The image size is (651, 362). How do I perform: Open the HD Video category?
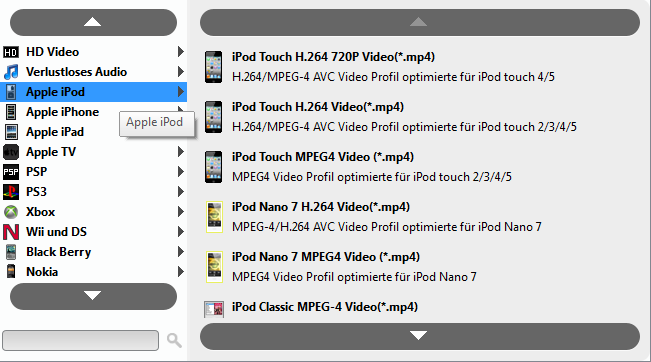pos(93,52)
